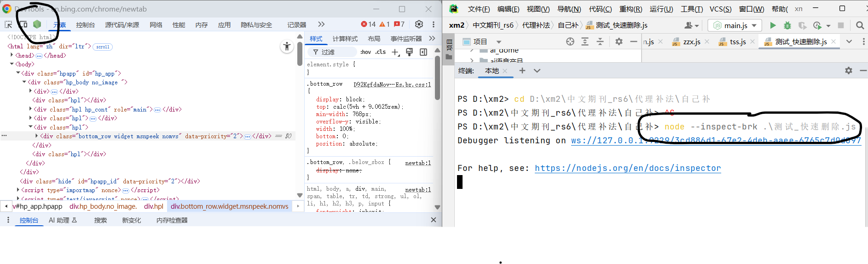Show more styles sidebar tabs chevron
868x264 pixels.
coord(432,38)
